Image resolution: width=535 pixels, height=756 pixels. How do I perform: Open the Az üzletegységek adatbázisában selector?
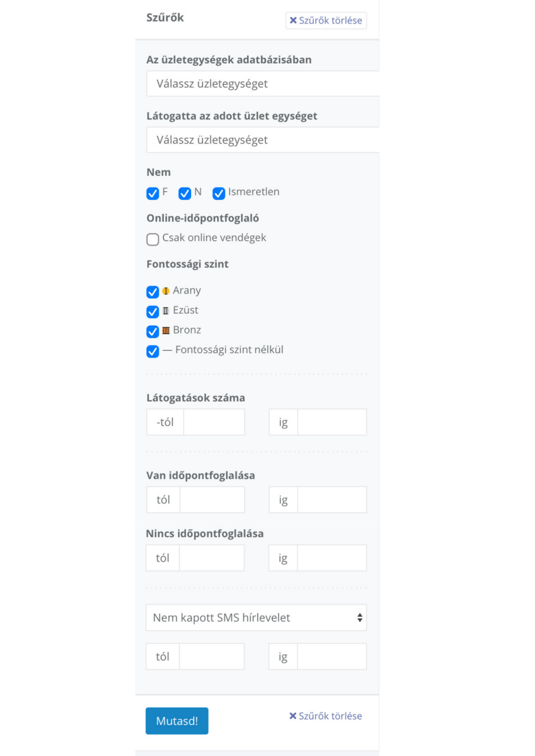263,83
